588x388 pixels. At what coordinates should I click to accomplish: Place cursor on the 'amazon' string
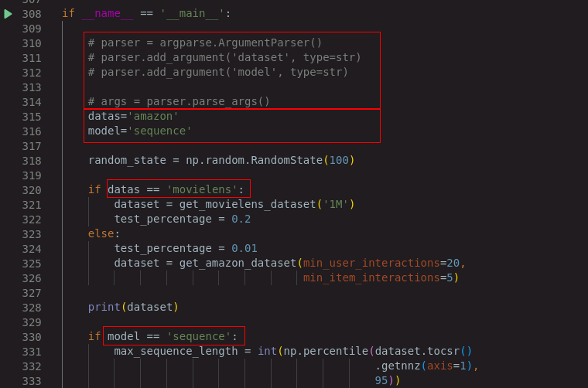pyautogui.click(x=153, y=116)
